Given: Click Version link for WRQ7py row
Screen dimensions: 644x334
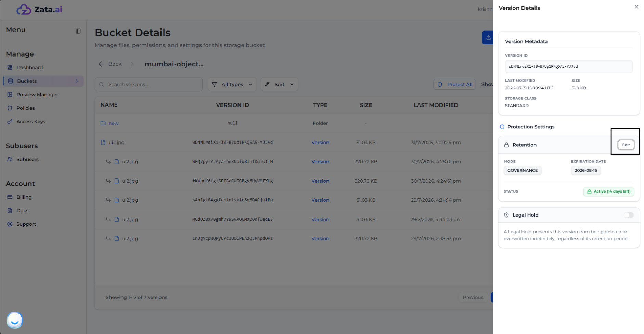Looking at the screenshot, I should pos(320,162).
